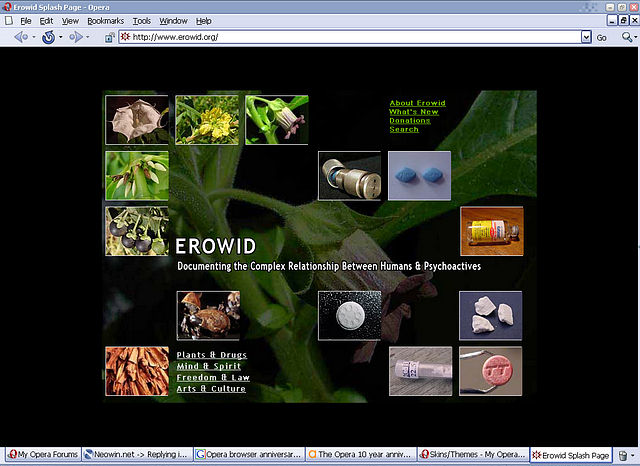
Task: Click the white rocks thumbnail
Action: pos(490,315)
